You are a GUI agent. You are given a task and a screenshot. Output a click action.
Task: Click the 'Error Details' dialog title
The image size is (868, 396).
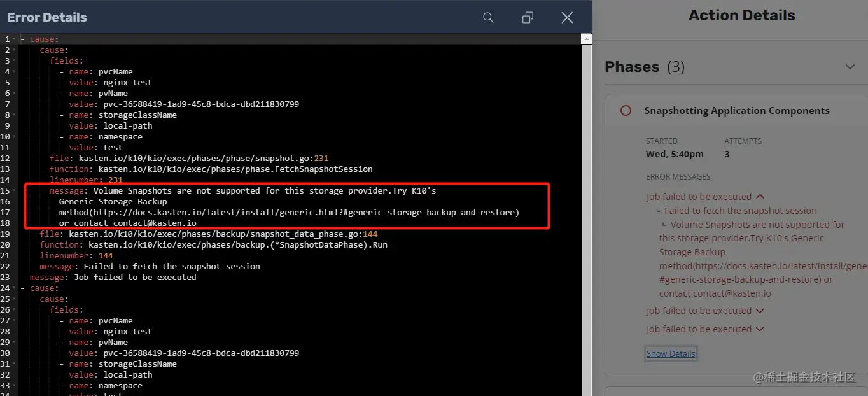click(x=46, y=18)
